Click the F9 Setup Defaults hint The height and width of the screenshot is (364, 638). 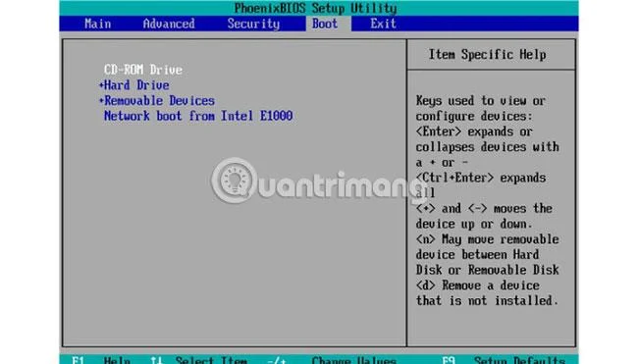504,360
